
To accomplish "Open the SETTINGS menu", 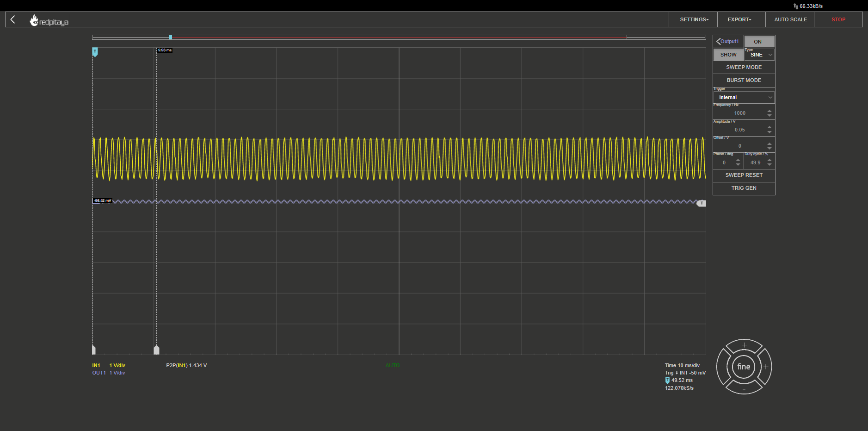I will coord(694,19).
